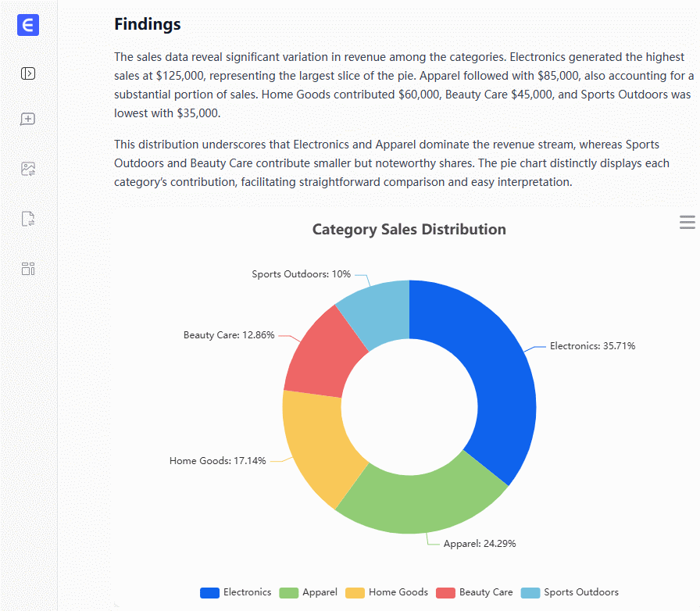Start a new chat

click(x=28, y=120)
